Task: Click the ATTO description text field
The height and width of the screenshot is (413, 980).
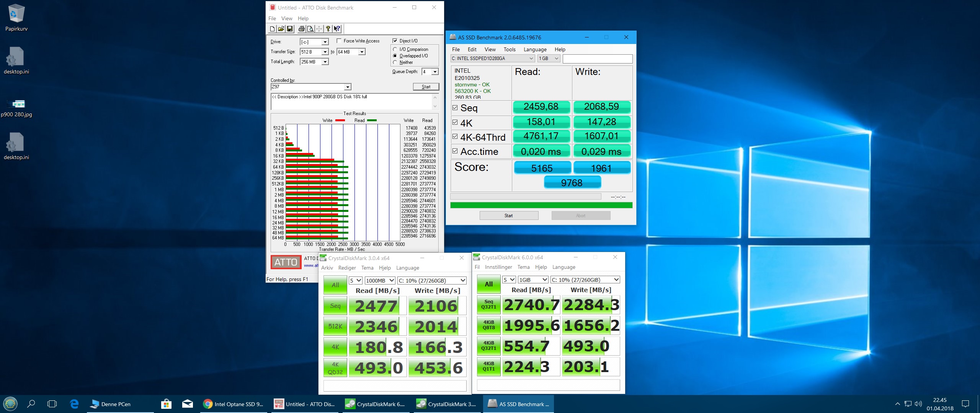Action: [x=351, y=101]
